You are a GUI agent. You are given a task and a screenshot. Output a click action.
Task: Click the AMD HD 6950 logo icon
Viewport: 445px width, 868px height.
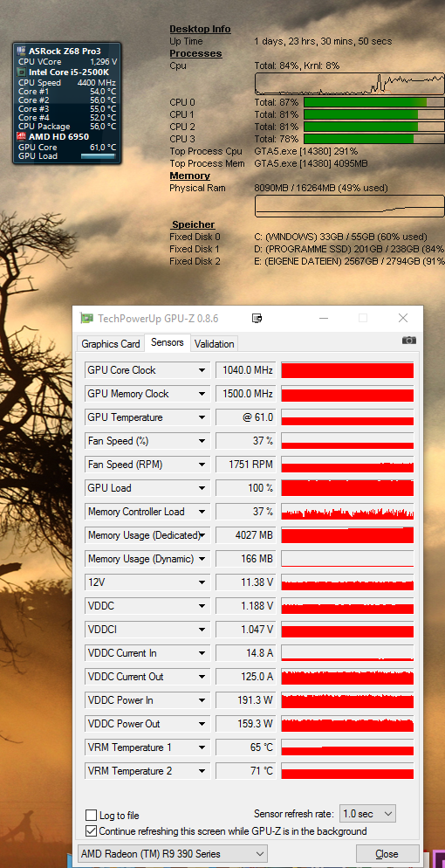(22, 137)
